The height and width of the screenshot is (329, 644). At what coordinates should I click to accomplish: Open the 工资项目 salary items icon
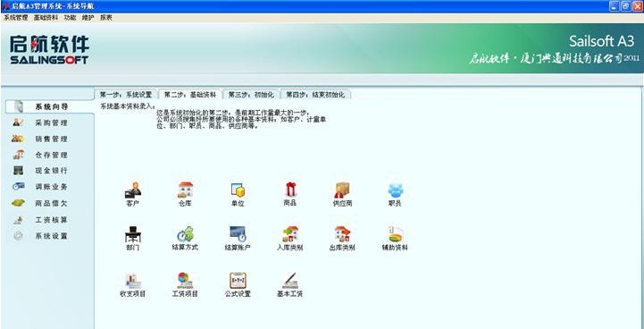click(185, 285)
